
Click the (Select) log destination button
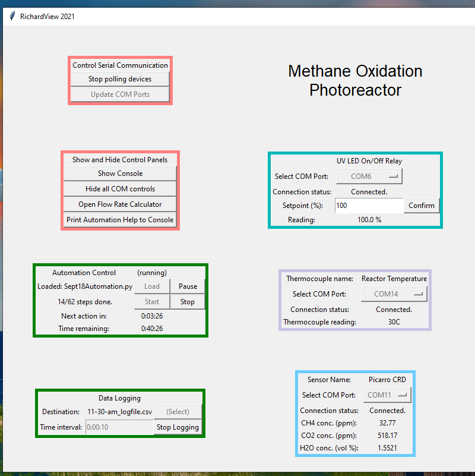pos(178,412)
